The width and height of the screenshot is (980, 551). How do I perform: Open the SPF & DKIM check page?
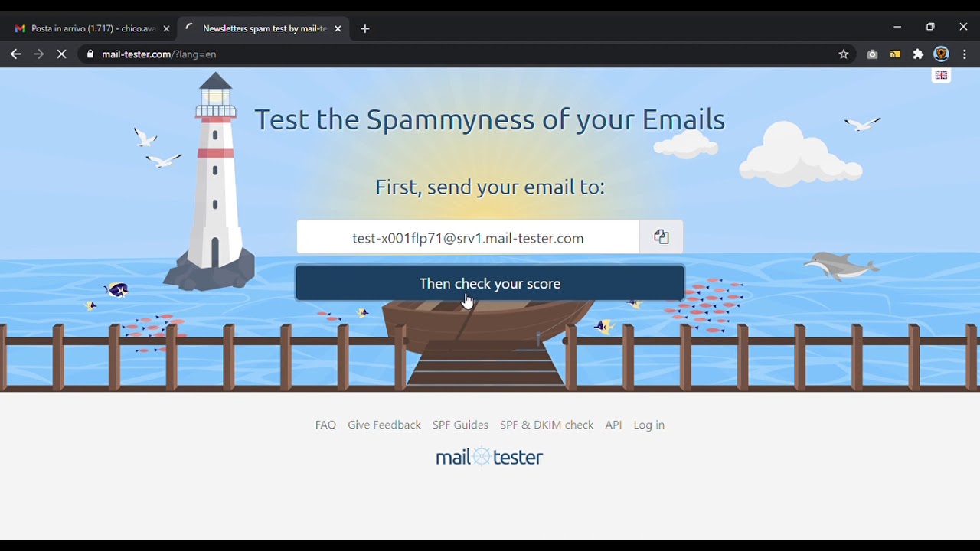pos(546,425)
